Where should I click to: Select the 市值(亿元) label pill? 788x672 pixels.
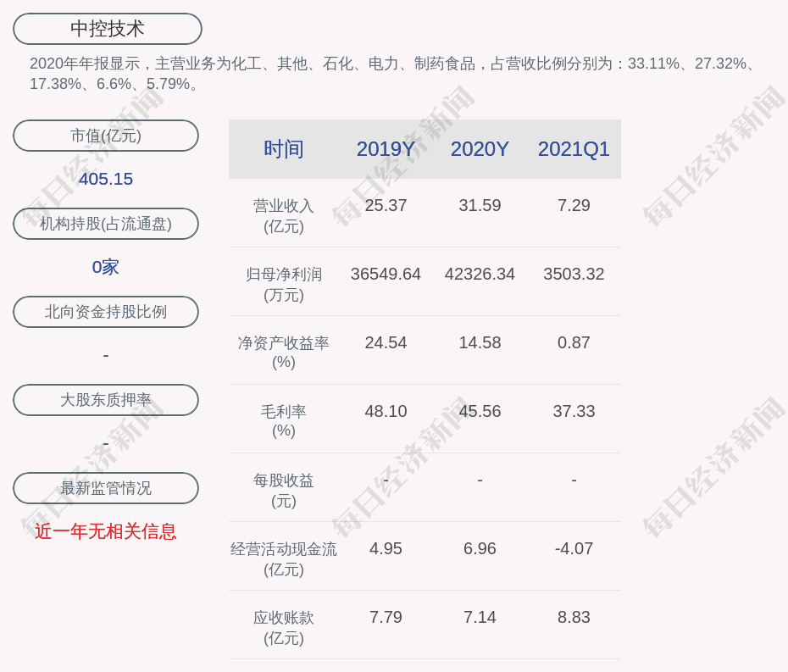click(106, 136)
